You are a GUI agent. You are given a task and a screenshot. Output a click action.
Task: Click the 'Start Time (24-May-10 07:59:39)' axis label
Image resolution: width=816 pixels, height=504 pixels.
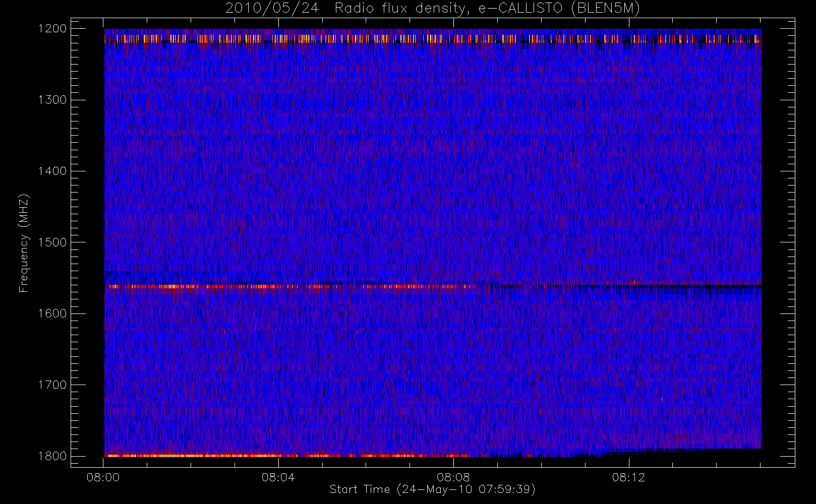tap(432, 489)
